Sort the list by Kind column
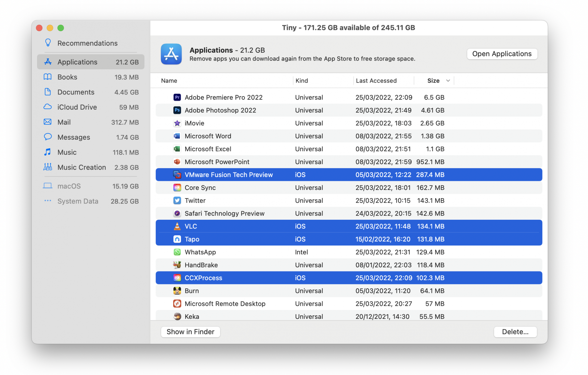This screenshot has width=588, height=375. [x=302, y=81]
